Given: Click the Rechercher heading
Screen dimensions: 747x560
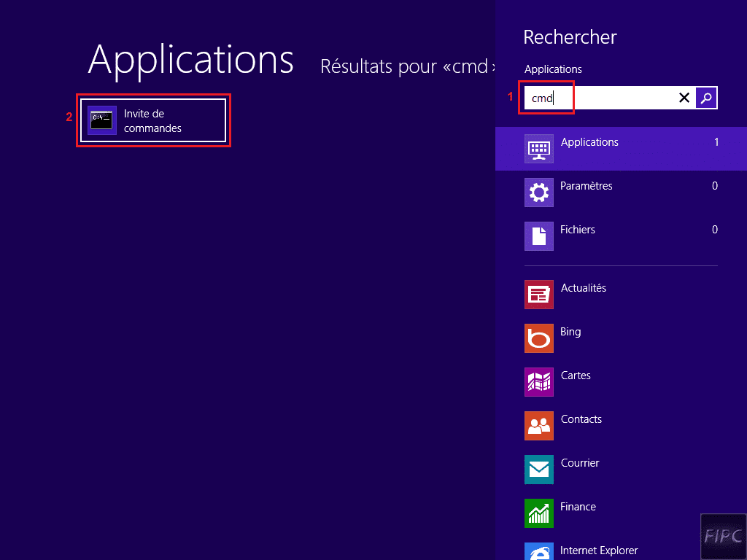Looking at the screenshot, I should click(x=570, y=36).
